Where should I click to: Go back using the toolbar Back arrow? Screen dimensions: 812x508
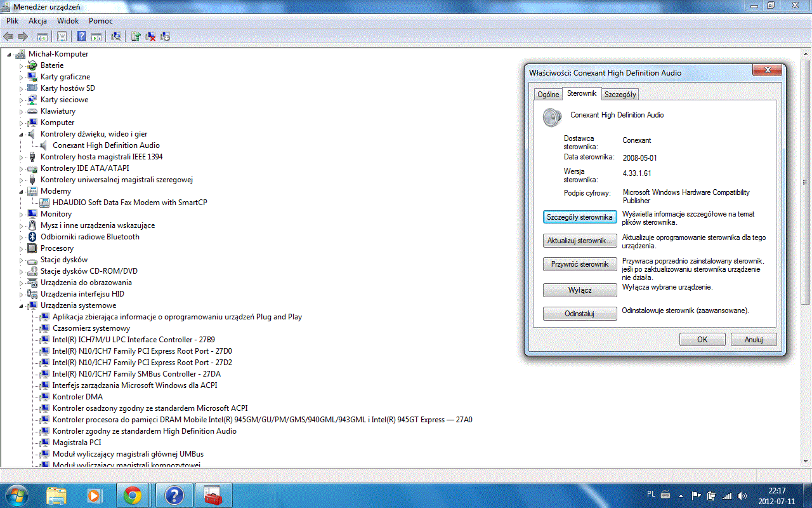[8, 37]
